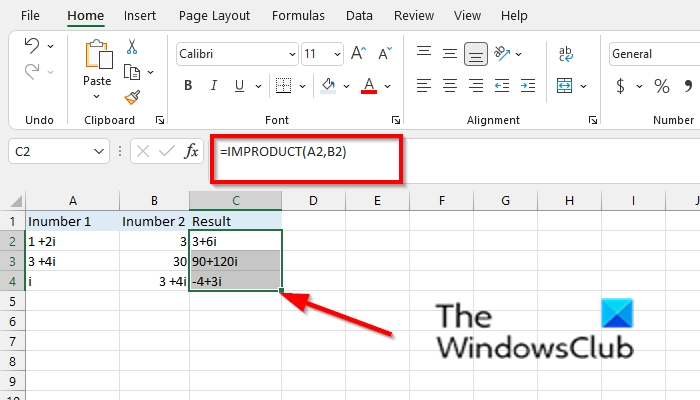Switch to the Formulas tab
This screenshot has height=400, width=700.
click(x=298, y=16)
